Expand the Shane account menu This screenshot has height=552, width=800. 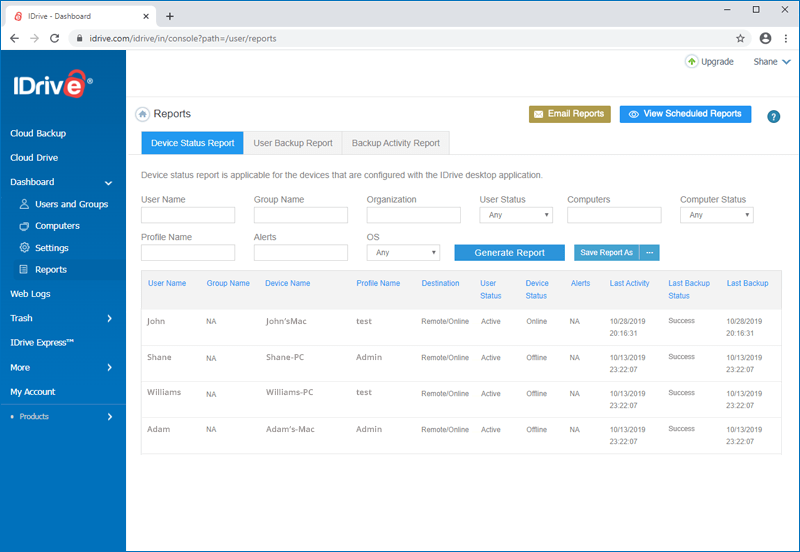tap(772, 62)
